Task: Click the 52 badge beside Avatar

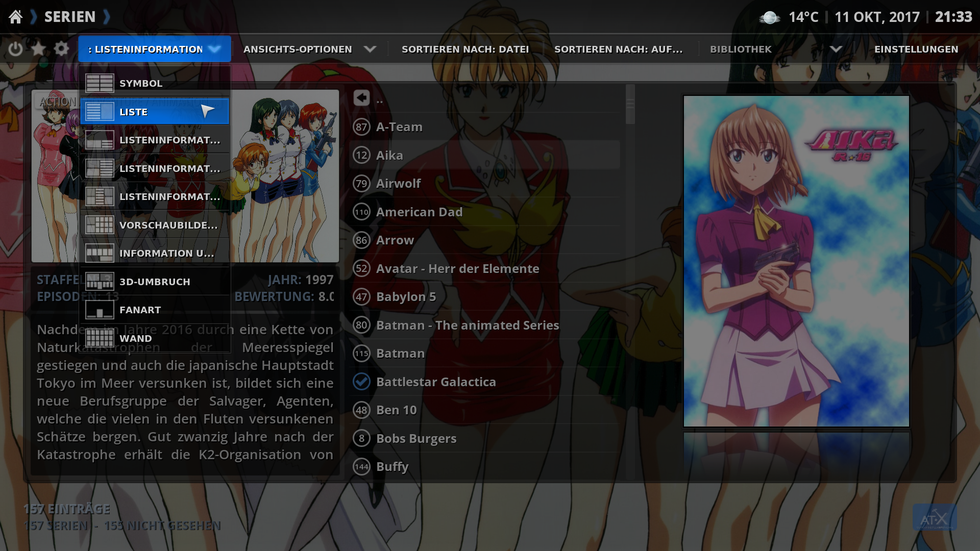Action: click(x=361, y=268)
